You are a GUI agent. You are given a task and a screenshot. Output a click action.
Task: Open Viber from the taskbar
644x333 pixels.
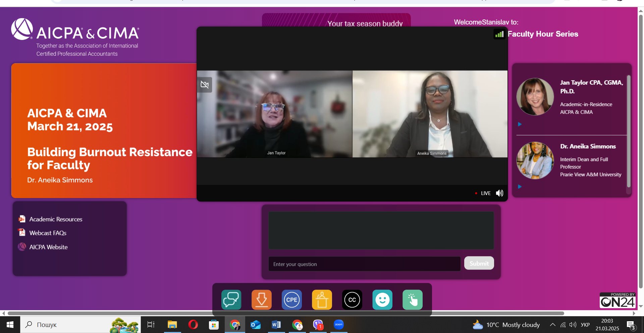pos(318,325)
